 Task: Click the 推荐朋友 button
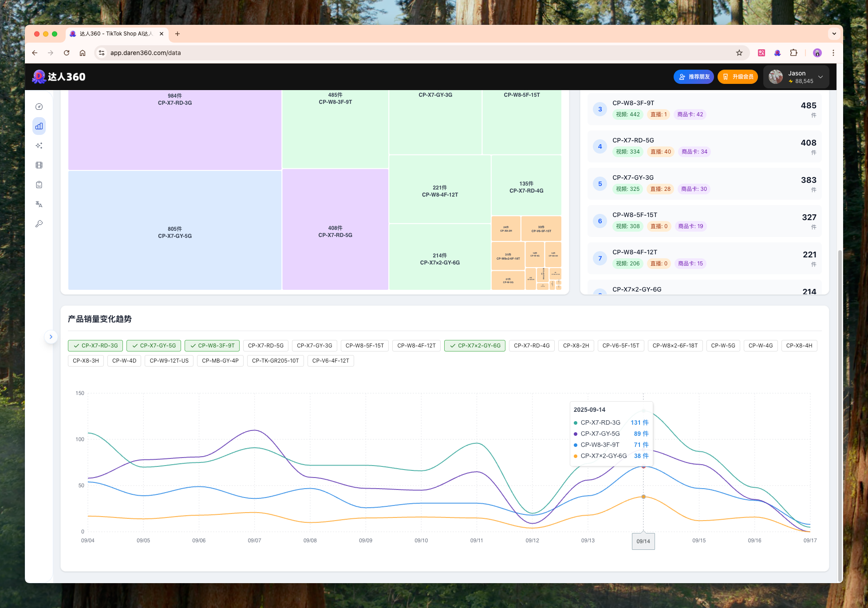click(x=694, y=77)
